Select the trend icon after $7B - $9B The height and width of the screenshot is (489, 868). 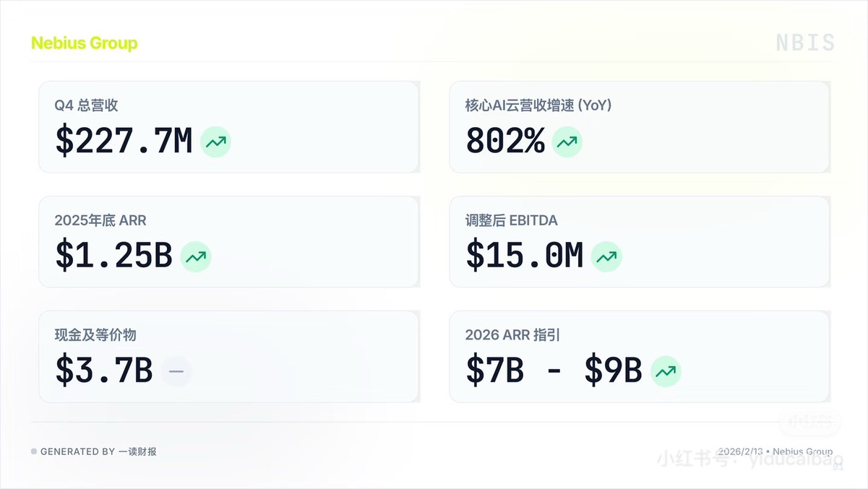pos(666,371)
